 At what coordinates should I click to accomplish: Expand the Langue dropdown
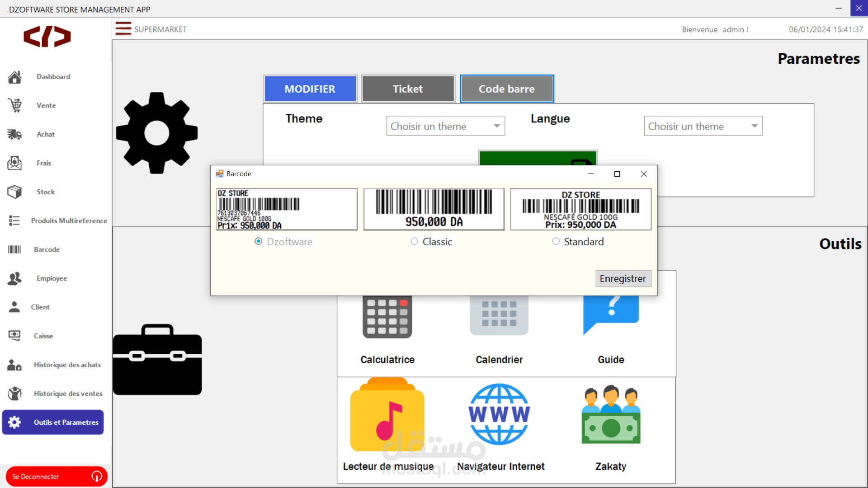[x=754, y=126]
